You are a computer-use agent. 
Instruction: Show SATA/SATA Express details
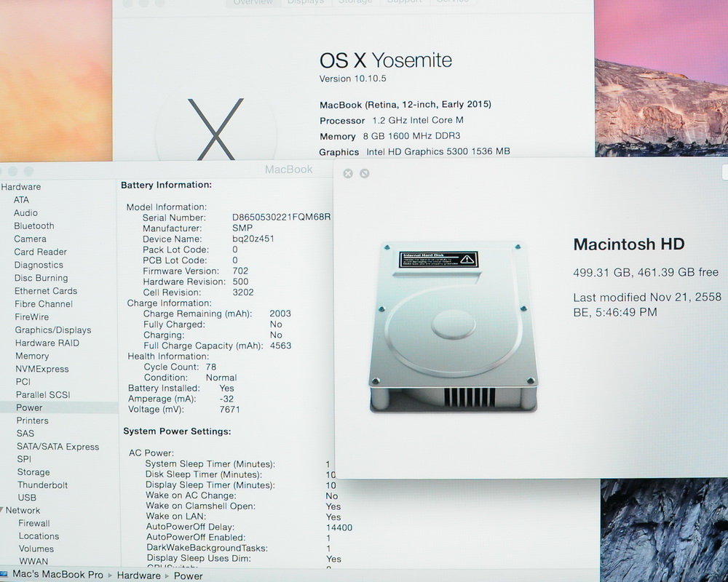click(58, 447)
